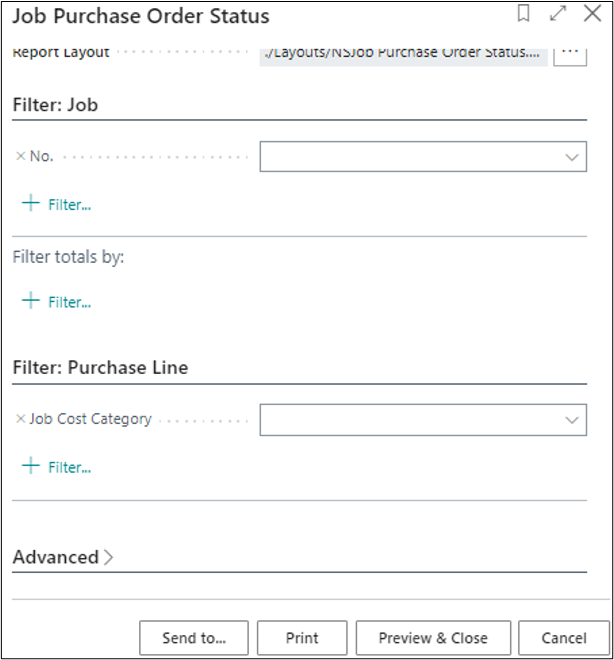This screenshot has height=660, width=614.
Task: Click into the No. filter input field
Action: pyautogui.click(x=410, y=157)
